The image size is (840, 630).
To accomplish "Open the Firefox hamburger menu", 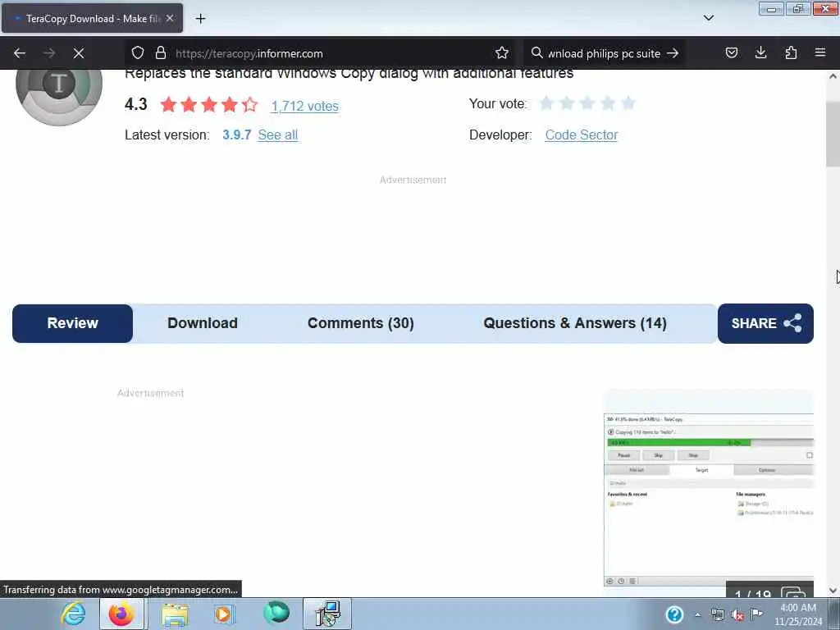I will 820,52.
